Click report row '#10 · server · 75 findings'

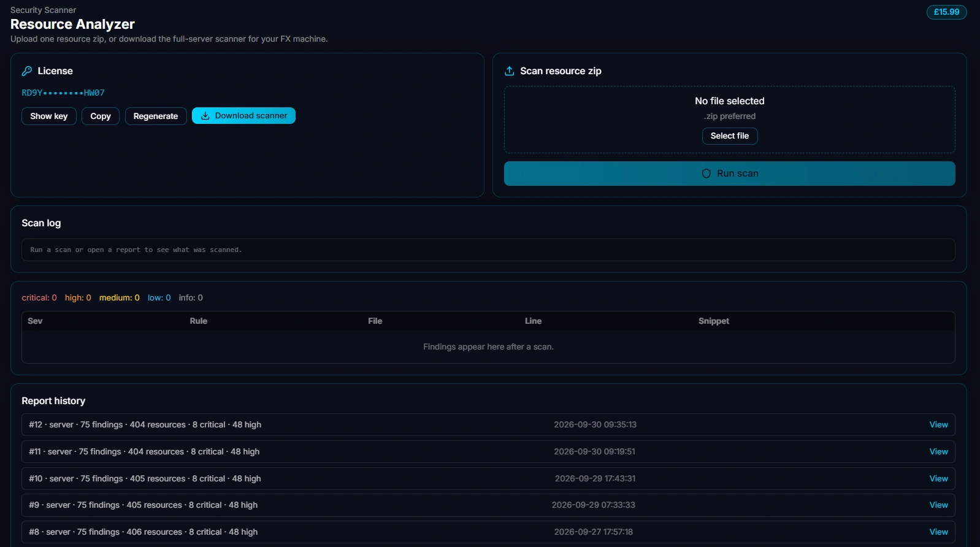coord(488,479)
